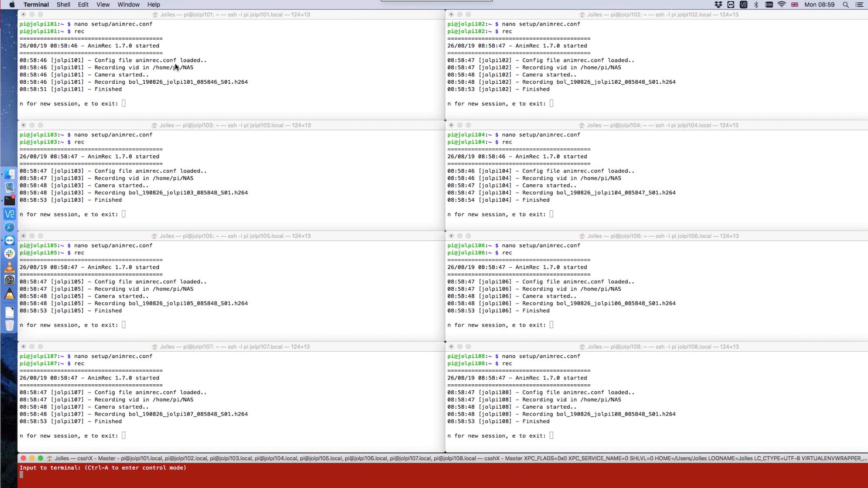This screenshot has height=488, width=868.
Task: Click the 'Input to terminal:' label in Master window
Action: [x=50, y=468]
